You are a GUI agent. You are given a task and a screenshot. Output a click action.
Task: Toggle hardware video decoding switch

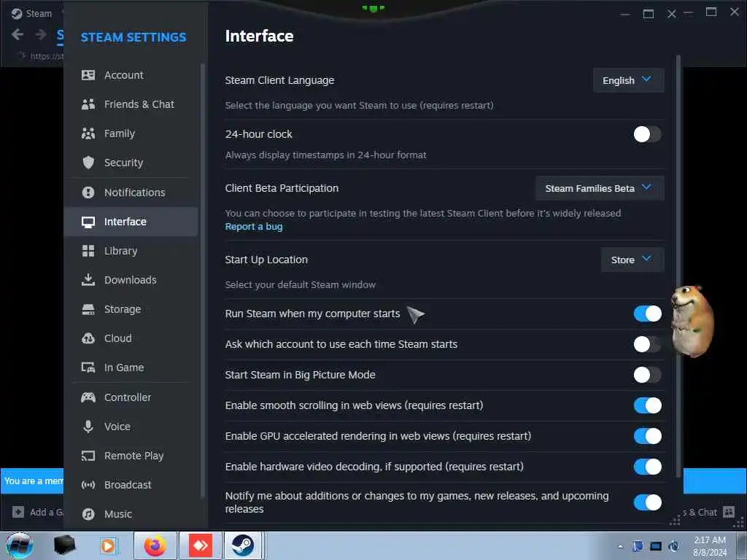click(x=648, y=467)
